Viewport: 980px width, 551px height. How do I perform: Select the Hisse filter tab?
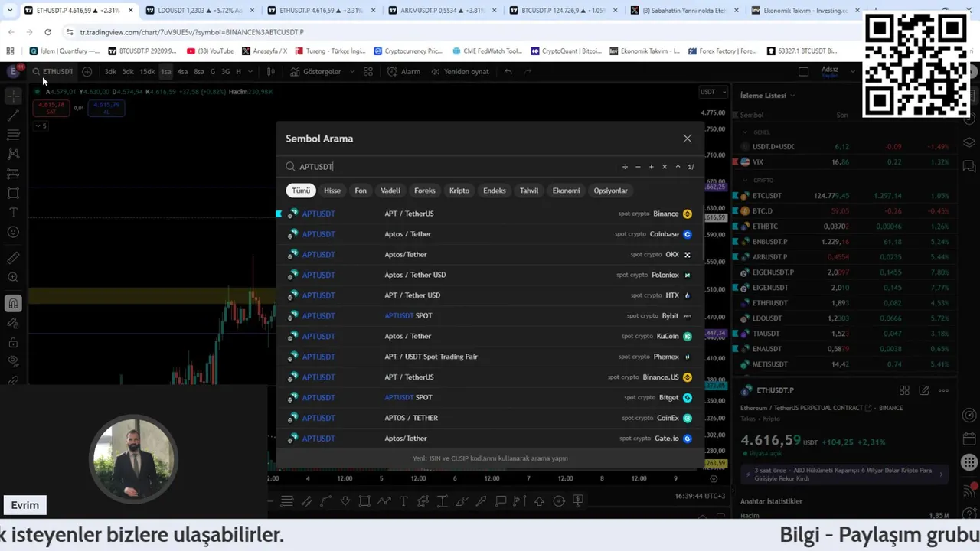(332, 191)
